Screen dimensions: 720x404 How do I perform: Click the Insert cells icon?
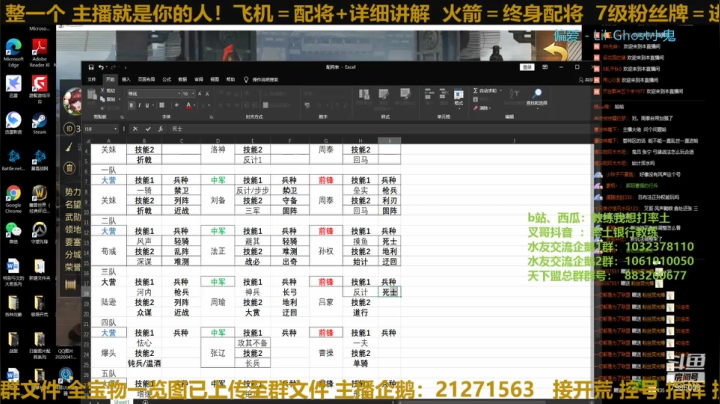pyautogui.click(x=429, y=95)
